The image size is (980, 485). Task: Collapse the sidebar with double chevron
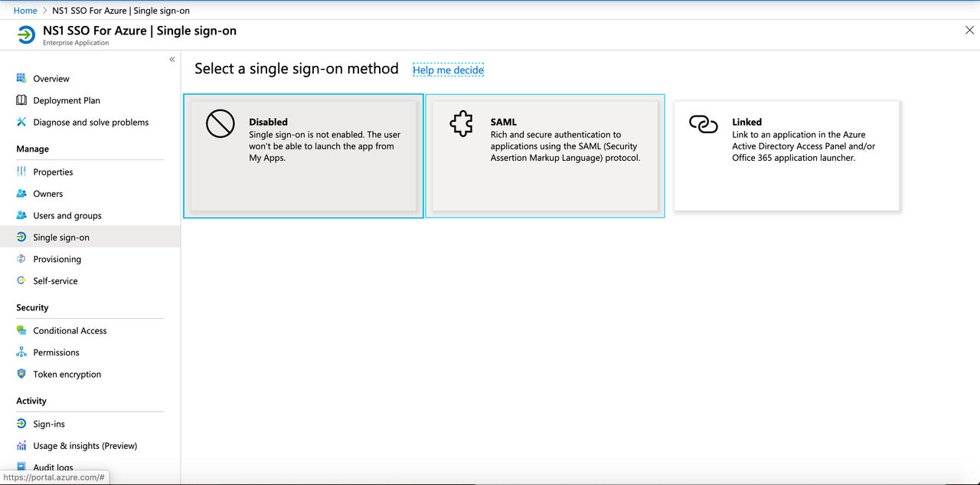[x=172, y=59]
